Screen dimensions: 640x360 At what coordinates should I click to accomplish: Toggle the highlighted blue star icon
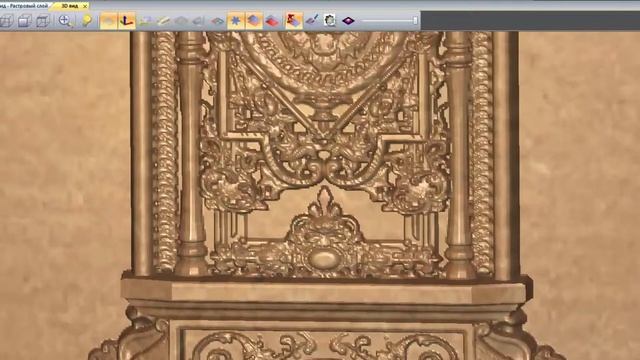236,21
